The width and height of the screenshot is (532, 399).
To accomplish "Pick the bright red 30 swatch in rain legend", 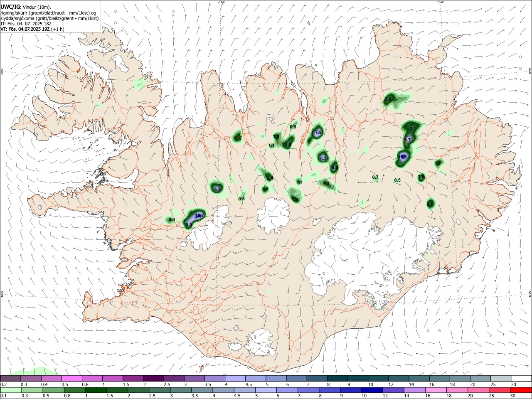I will click(x=521, y=390).
